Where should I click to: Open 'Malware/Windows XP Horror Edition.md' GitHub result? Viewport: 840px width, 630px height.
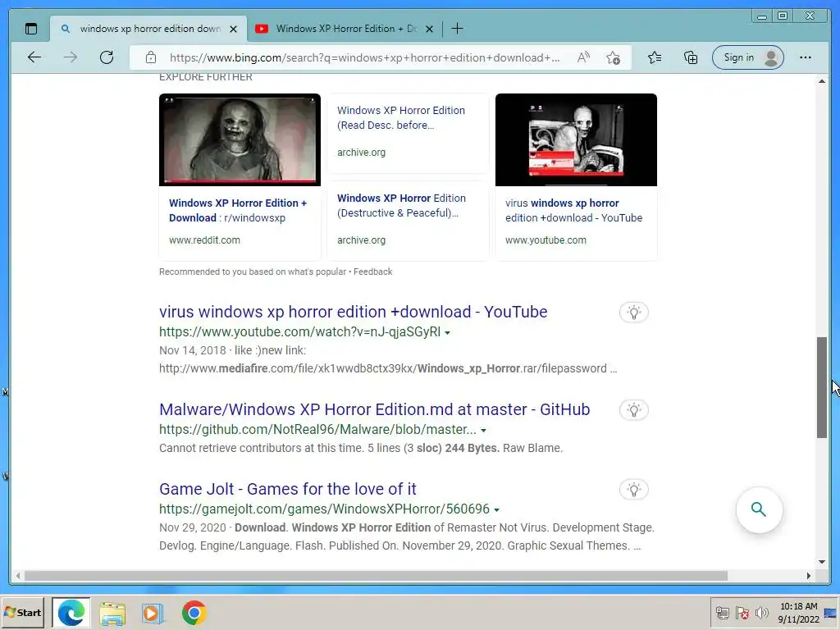374,409
